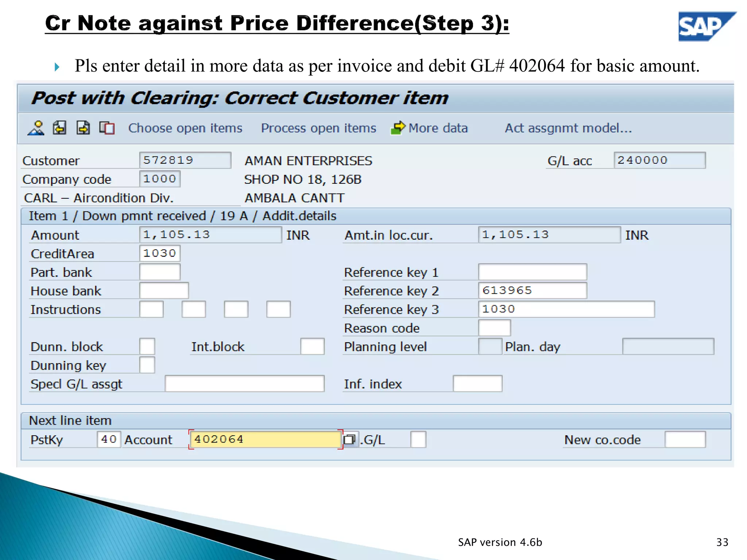747x560 pixels.
Task: Click the fourth Instructions box
Action: click(278, 309)
